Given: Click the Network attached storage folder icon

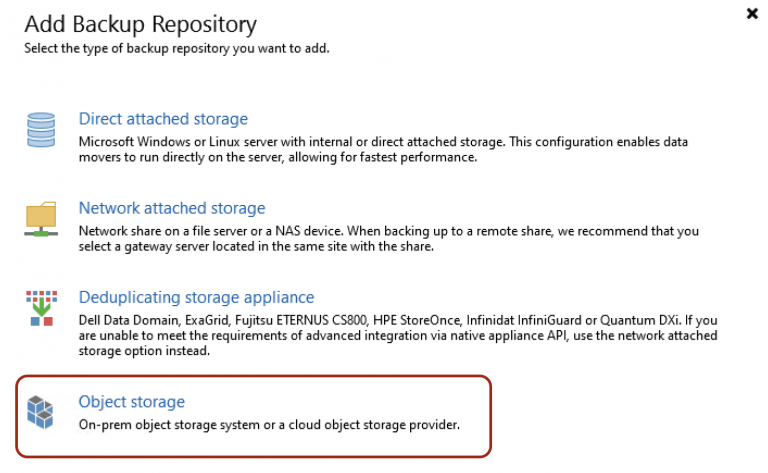Looking at the screenshot, I should (x=42, y=218).
